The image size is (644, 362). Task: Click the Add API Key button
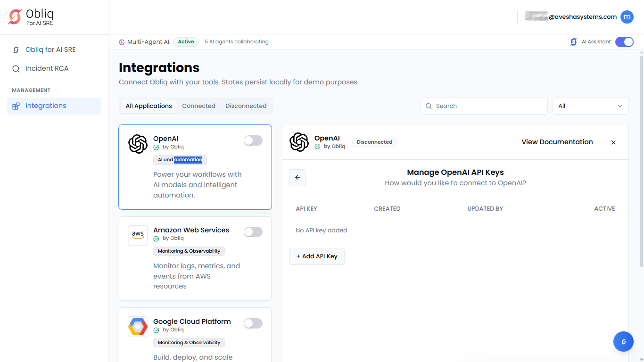[317, 256]
